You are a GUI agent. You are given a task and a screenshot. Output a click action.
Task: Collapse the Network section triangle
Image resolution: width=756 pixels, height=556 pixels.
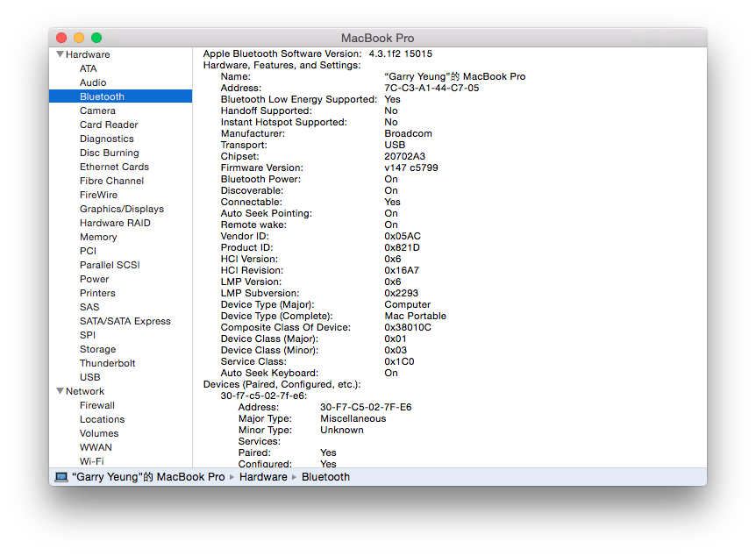click(61, 390)
